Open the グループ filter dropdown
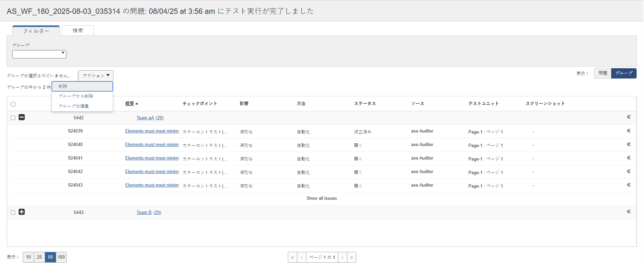 tap(39, 54)
